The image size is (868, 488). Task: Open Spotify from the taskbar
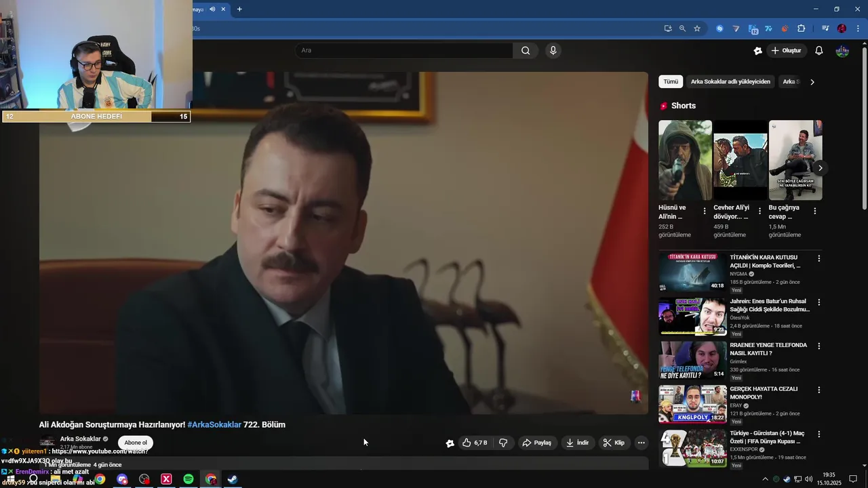tap(189, 479)
